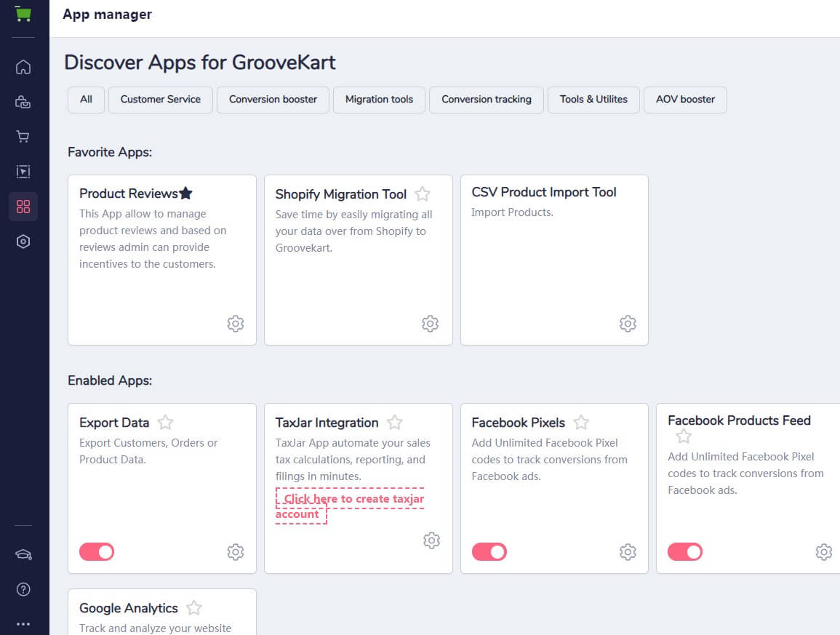
Task: Open Facebook Products Feed settings gear
Action: point(823,552)
